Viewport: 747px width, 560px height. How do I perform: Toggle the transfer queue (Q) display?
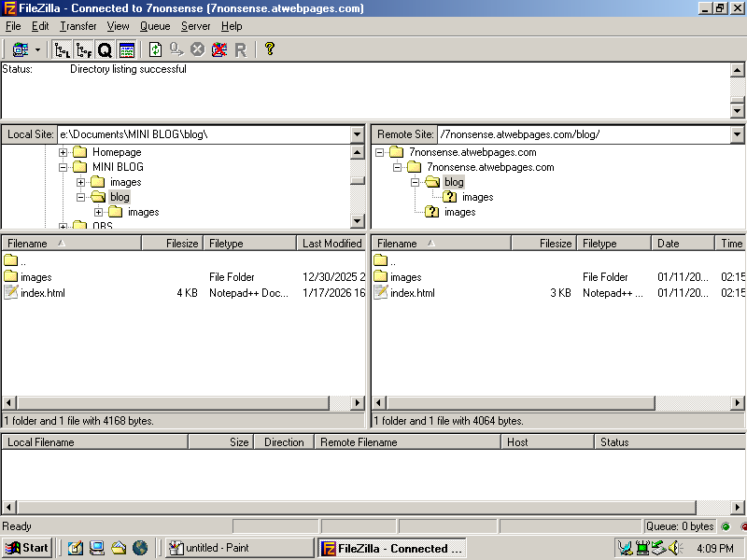click(x=105, y=49)
